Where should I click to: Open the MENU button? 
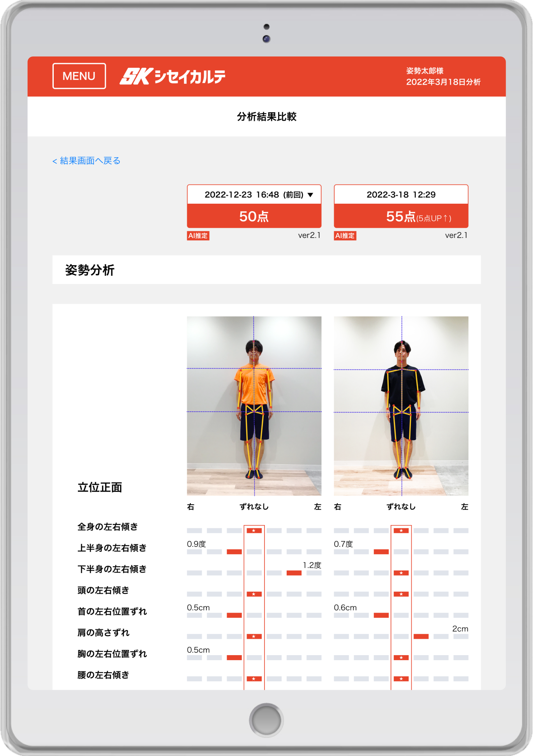tap(79, 76)
